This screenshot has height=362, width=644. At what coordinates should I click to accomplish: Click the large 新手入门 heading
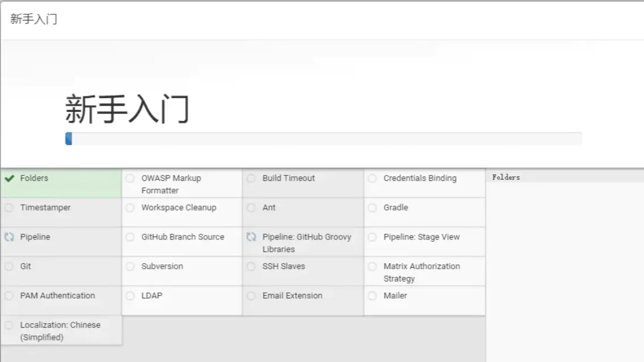point(127,110)
